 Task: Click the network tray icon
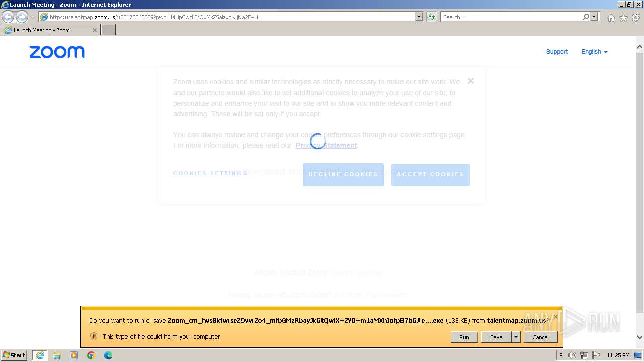tap(584, 355)
